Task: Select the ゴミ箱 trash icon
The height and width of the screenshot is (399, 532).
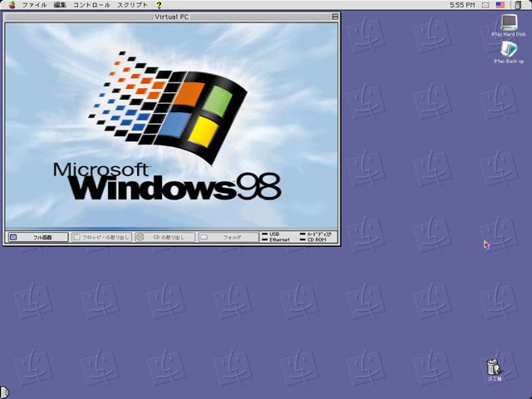Action: (x=494, y=367)
